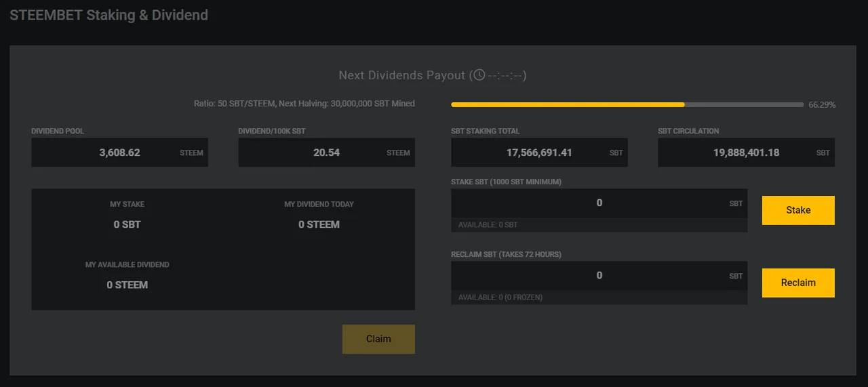This screenshot has width=868, height=387.
Task: Click the clock icon beside Next Dividends Payout
Action: point(479,75)
